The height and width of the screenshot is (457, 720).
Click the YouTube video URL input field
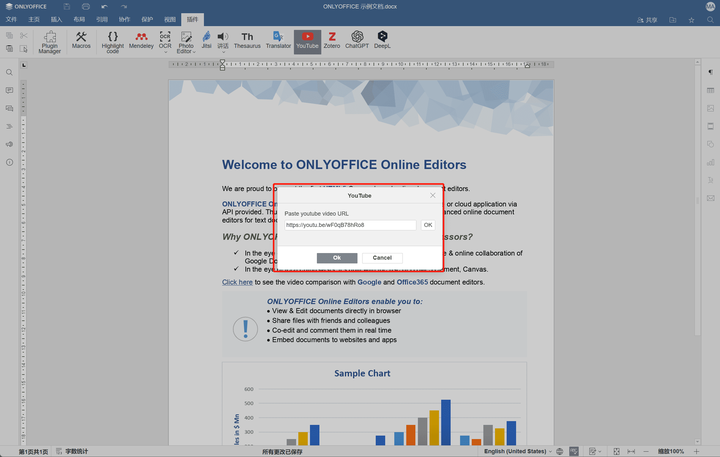[x=349, y=225]
